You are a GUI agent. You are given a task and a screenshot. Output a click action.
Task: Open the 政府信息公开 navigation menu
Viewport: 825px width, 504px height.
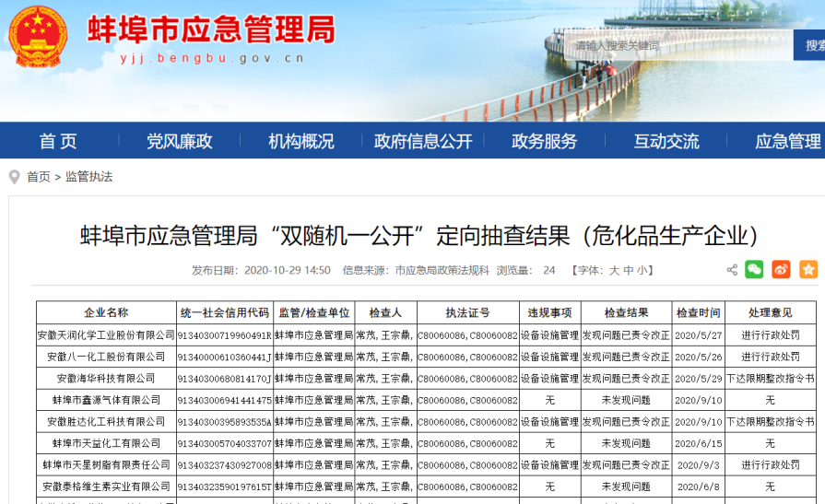click(x=423, y=141)
